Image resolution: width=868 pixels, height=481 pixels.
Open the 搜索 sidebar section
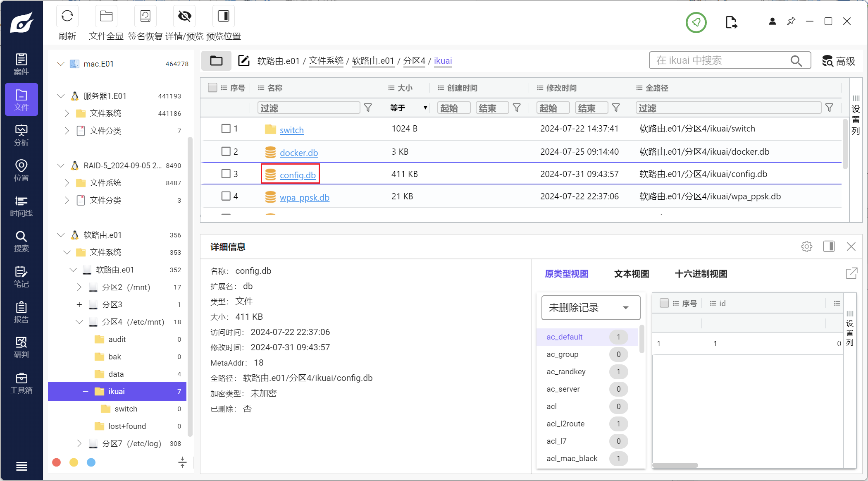pyautogui.click(x=21, y=242)
